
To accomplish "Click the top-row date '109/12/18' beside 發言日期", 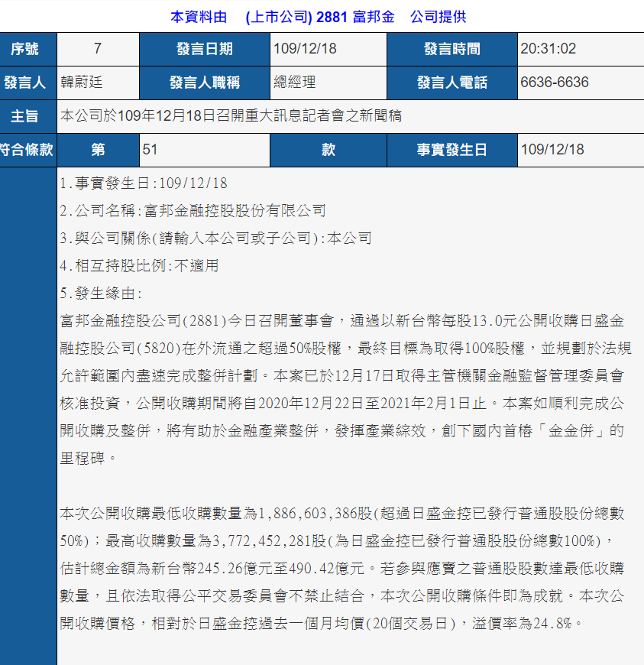I will (305, 49).
